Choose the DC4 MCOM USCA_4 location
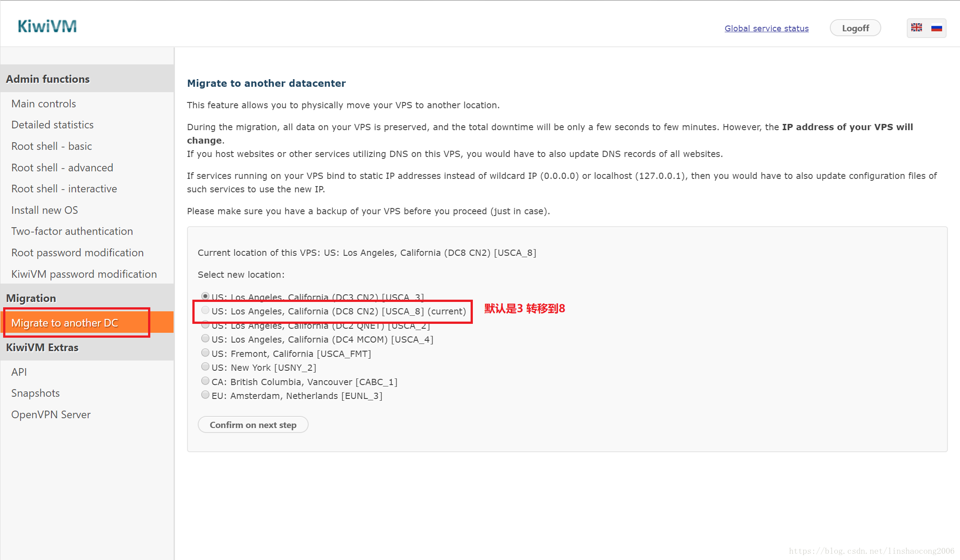 tap(205, 339)
